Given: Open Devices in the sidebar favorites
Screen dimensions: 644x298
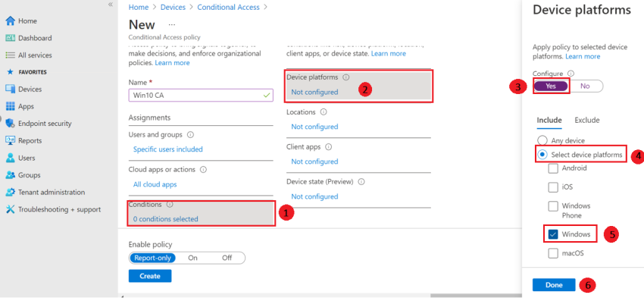Looking at the screenshot, I should pyautogui.click(x=30, y=89).
